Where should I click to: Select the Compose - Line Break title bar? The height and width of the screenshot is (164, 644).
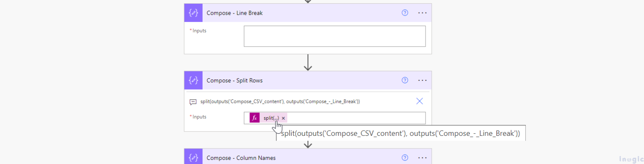coord(308,13)
